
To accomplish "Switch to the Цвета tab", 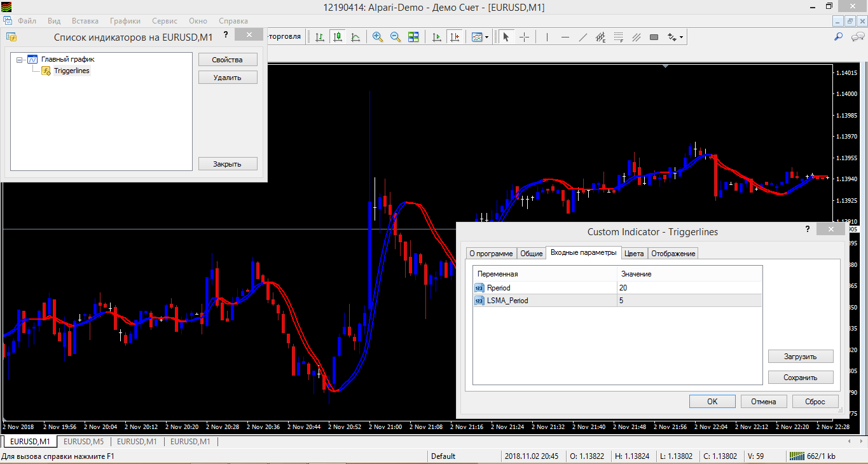I will 634,253.
